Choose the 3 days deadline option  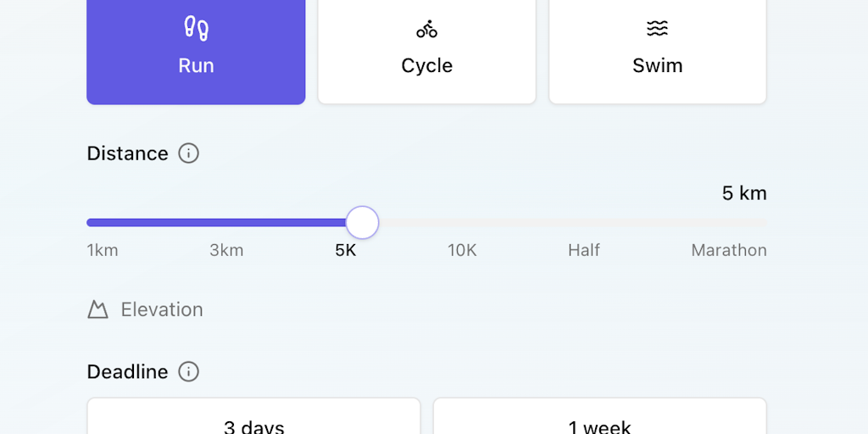(x=253, y=422)
